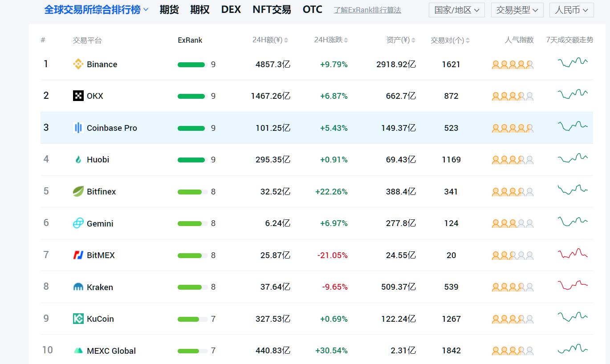Viewport: 610px width, 364px height.
Task: Open Coinbase Pro 7-day trend chart
Action: pos(573,126)
